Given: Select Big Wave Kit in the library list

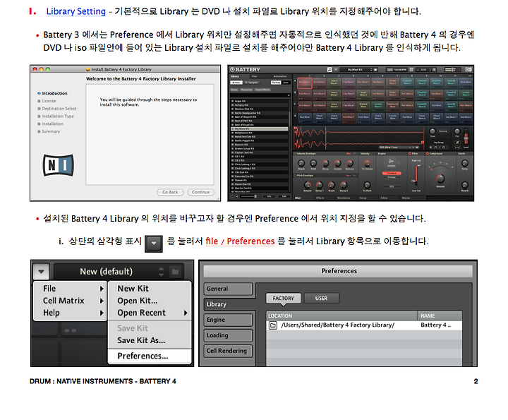Looking at the screenshot, I should pyautogui.click(x=259, y=129).
